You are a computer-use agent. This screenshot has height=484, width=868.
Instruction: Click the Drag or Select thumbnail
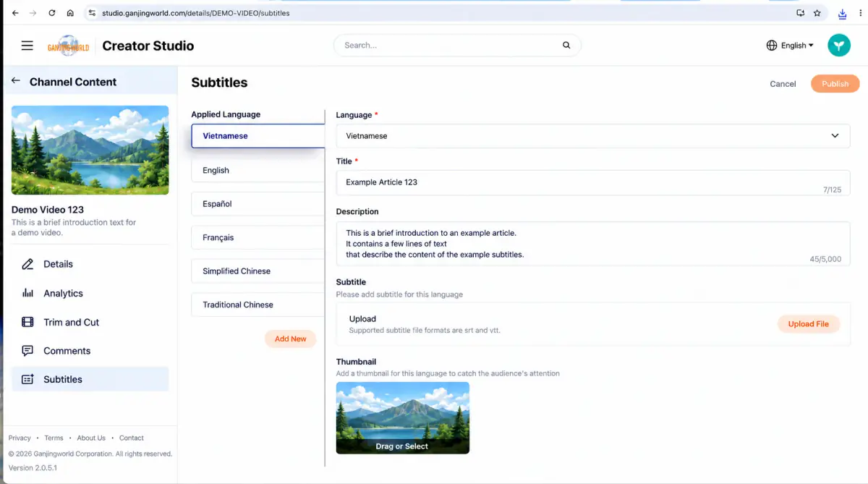pyautogui.click(x=403, y=417)
